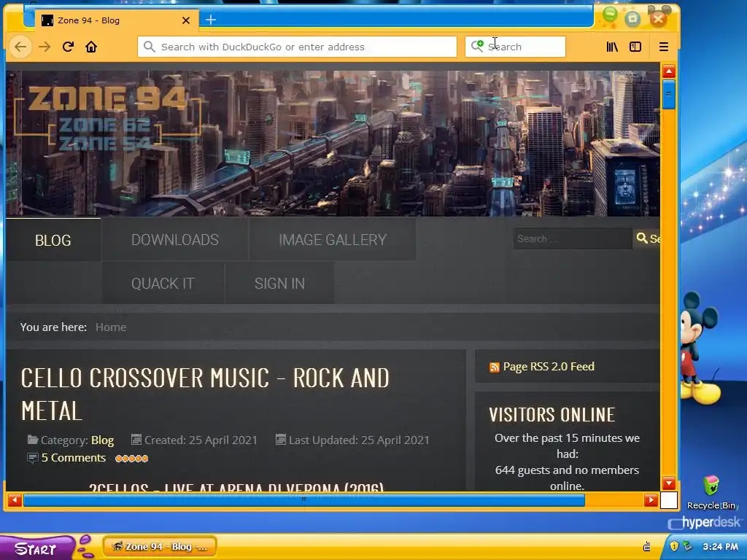Image resolution: width=747 pixels, height=560 pixels.
Task: Open a new tab with plus icon
Action: 211,20
